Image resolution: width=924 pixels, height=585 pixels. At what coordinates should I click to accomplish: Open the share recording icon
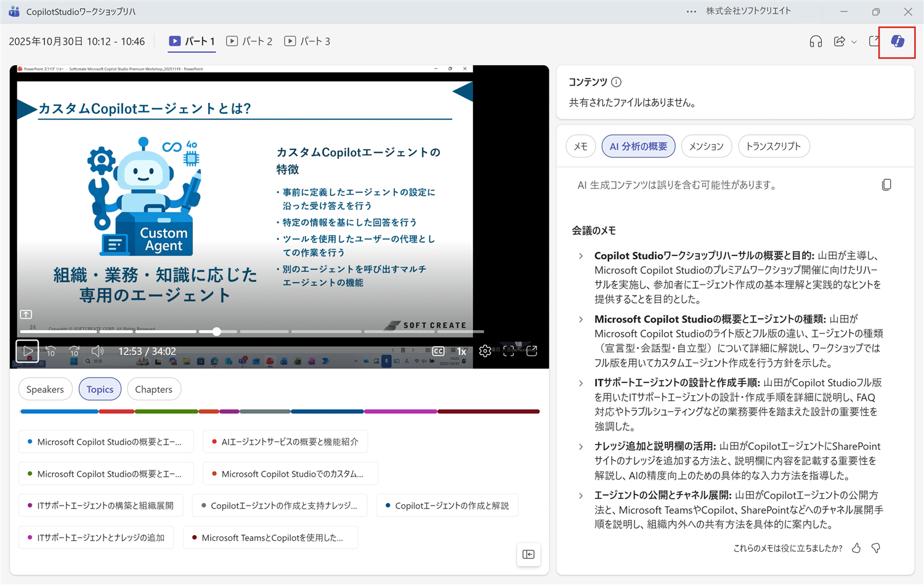tap(838, 41)
